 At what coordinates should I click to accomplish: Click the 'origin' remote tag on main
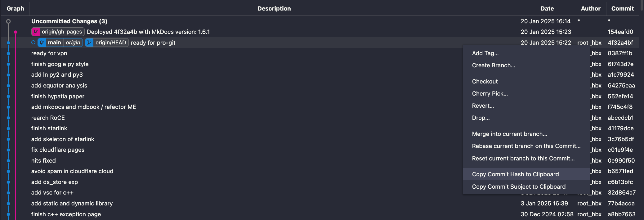[73, 43]
